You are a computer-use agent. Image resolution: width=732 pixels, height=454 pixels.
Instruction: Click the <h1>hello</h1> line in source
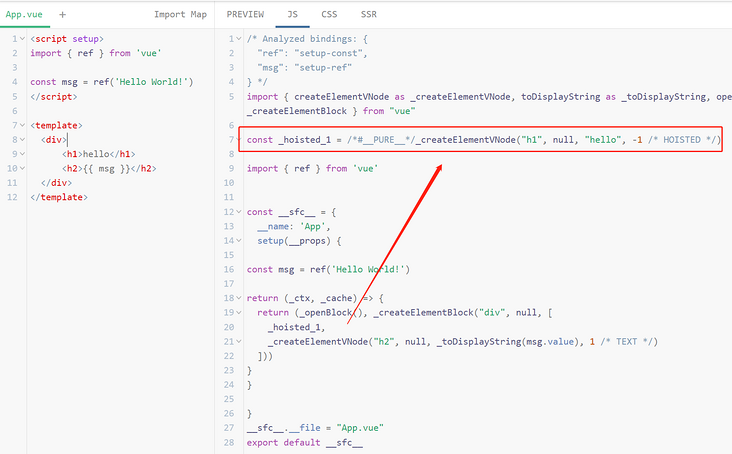coord(99,154)
